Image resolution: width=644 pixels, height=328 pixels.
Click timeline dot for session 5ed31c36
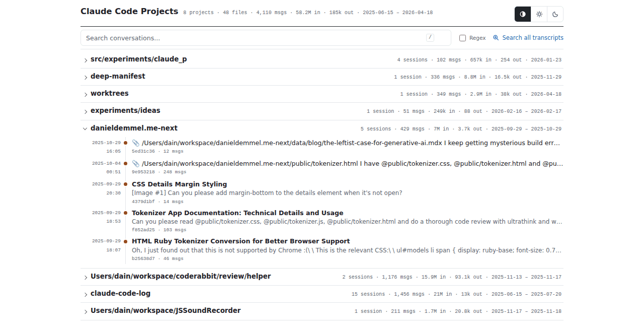126,143
